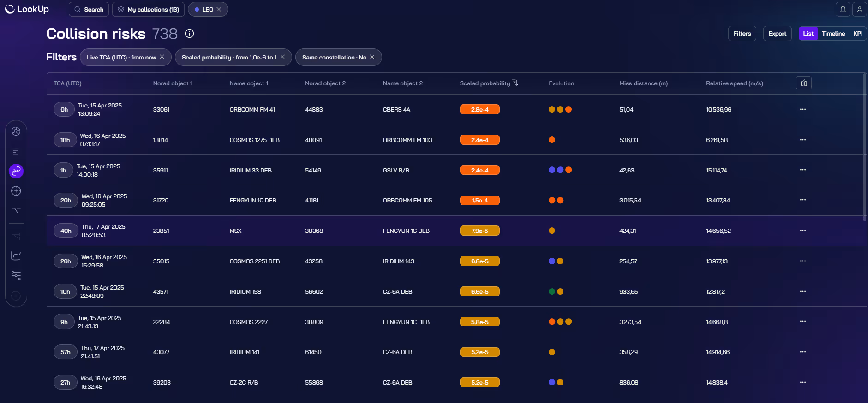Switch to the KPI view tab

[858, 34]
